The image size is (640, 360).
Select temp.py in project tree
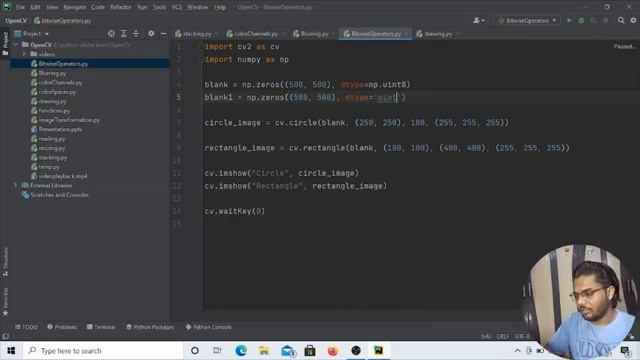[49, 167]
